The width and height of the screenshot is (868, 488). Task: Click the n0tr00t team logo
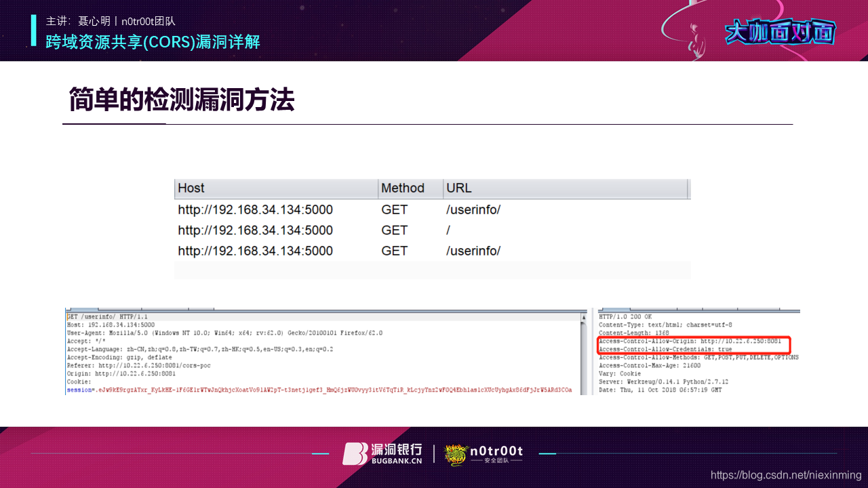[x=484, y=453]
